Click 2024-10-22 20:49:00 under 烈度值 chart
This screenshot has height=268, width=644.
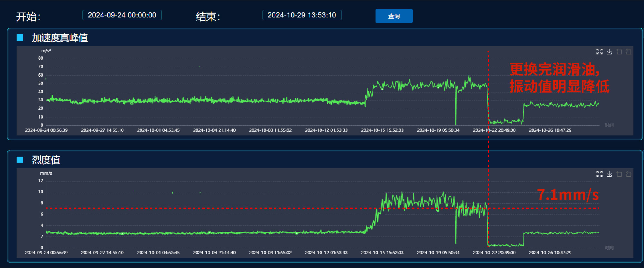(494, 253)
